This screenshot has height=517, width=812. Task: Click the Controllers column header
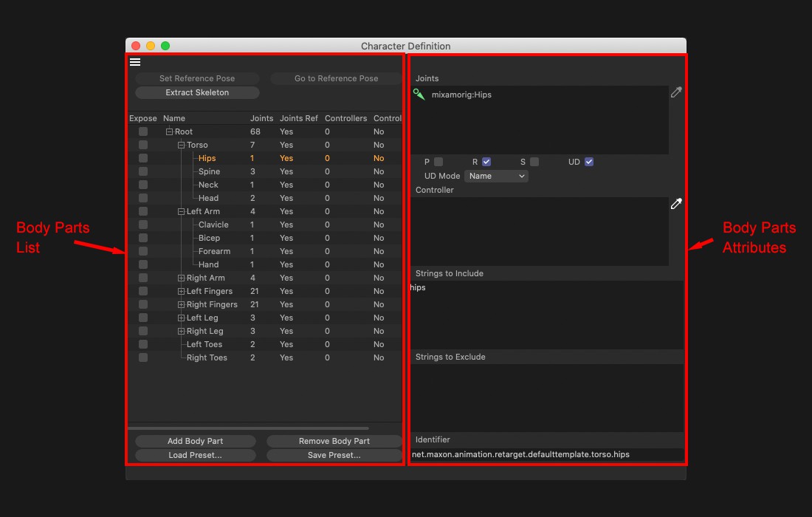[346, 118]
